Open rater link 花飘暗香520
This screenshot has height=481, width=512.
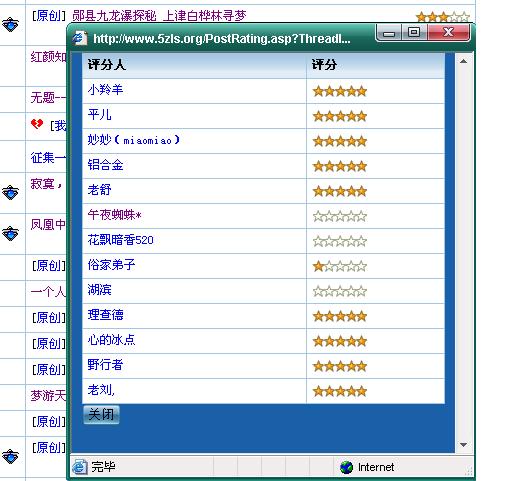pos(120,240)
